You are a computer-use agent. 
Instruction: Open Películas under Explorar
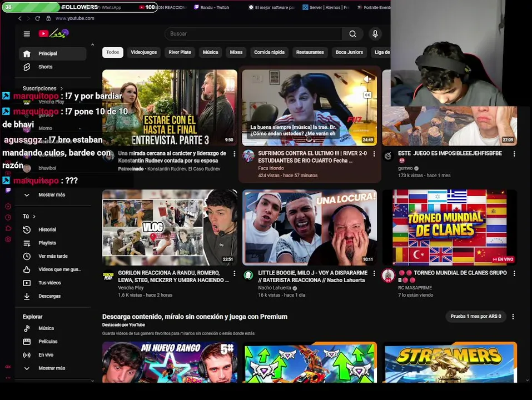(x=53, y=341)
